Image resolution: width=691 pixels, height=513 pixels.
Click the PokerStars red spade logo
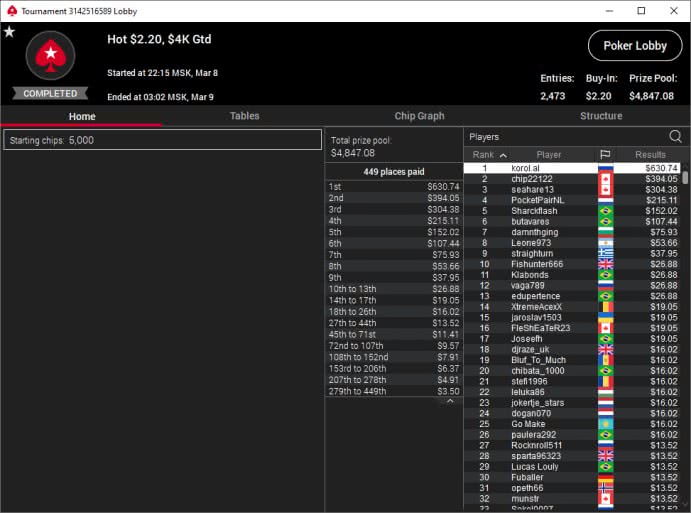50,58
